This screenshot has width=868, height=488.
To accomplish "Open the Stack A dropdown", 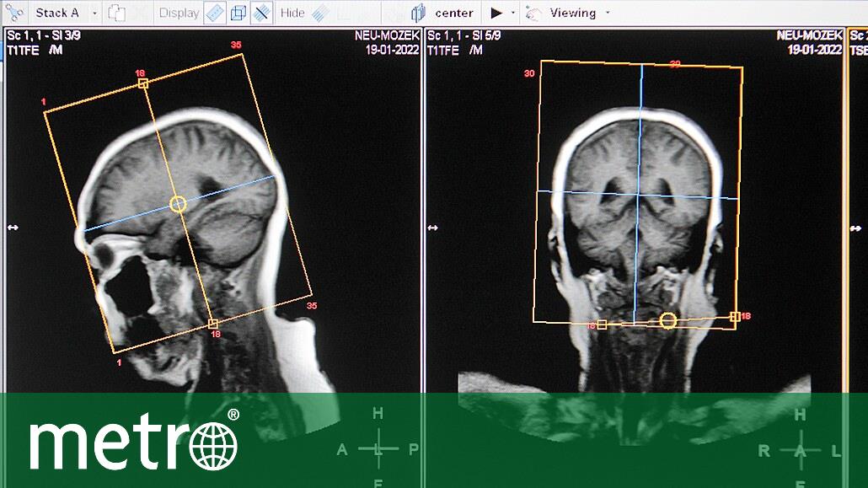I will pyautogui.click(x=94, y=13).
